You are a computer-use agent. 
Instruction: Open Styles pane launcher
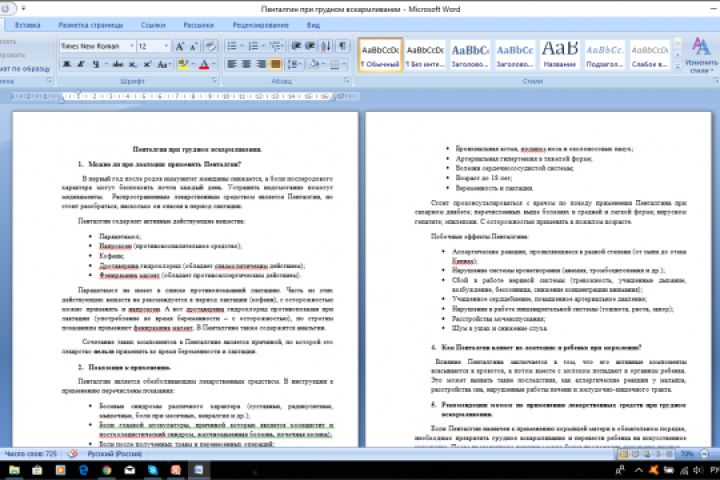click(x=715, y=81)
